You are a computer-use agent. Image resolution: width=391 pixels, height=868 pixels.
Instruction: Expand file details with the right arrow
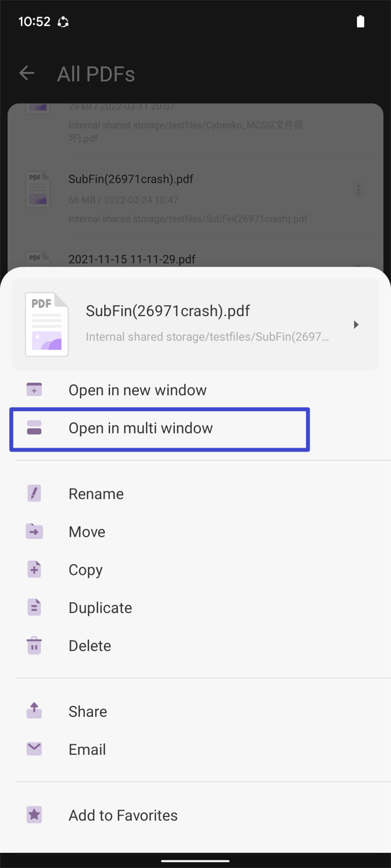[356, 325]
